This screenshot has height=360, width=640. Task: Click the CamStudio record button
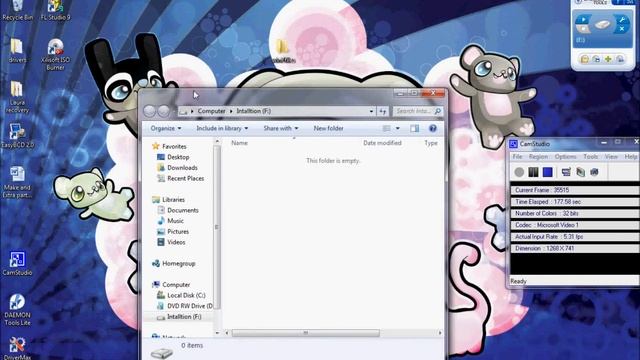519,172
